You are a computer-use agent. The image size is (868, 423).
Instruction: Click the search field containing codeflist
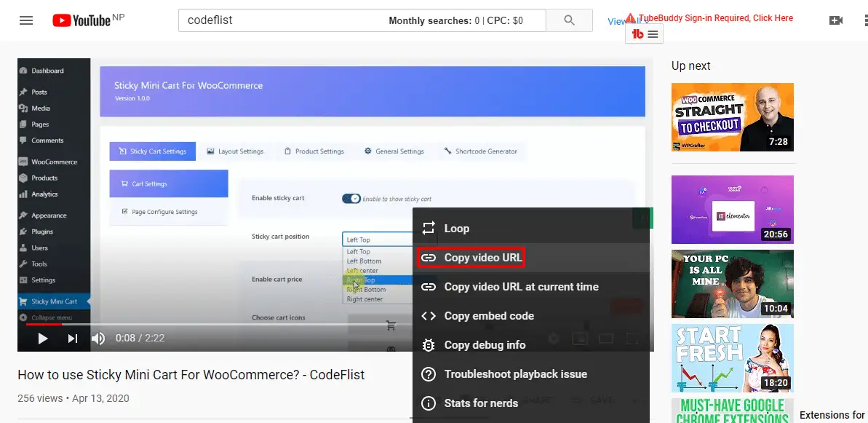[x=284, y=20]
